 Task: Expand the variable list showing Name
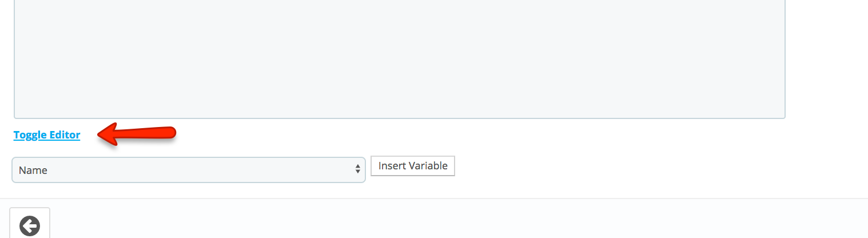[189, 170]
